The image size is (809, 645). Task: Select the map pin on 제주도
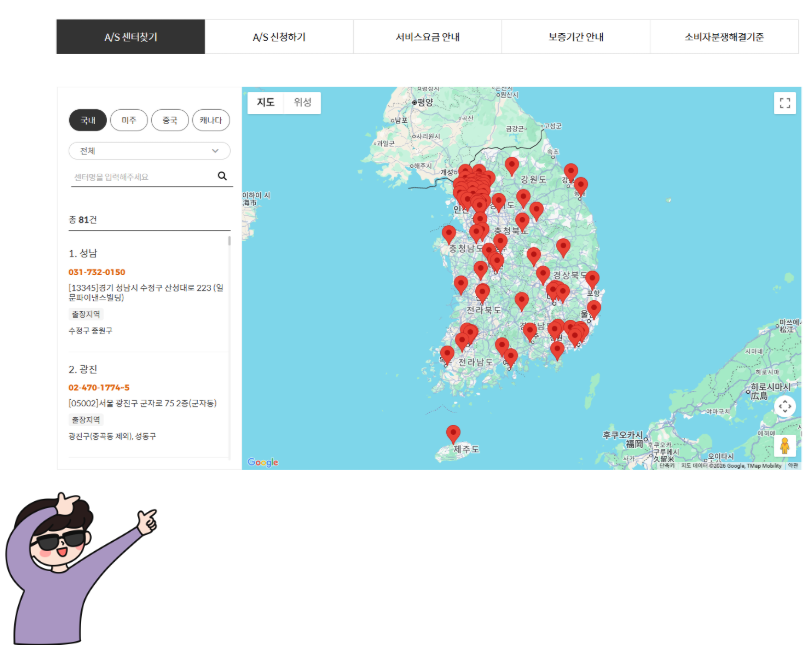453,433
